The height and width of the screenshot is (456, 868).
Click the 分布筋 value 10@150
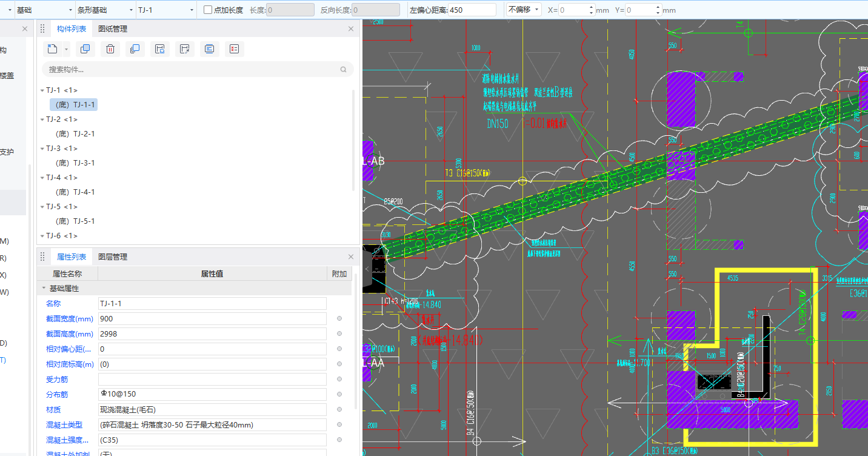pyautogui.click(x=212, y=394)
